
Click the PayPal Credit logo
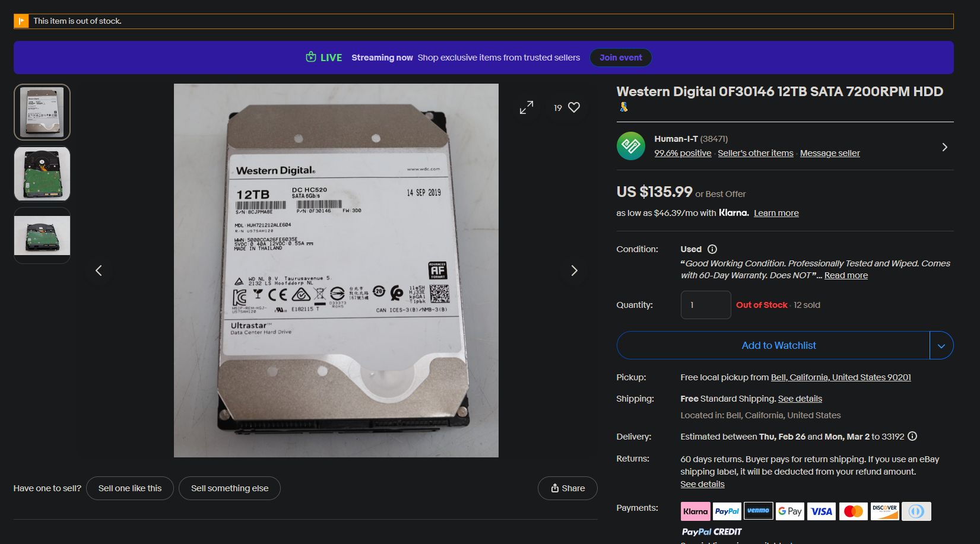pyautogui.click(x=712, y=532)
